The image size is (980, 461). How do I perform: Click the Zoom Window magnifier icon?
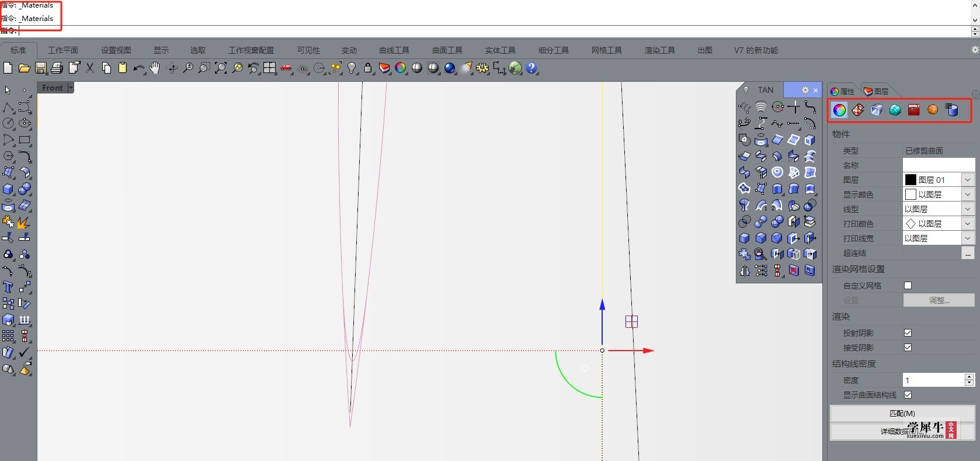pos(204,68)
